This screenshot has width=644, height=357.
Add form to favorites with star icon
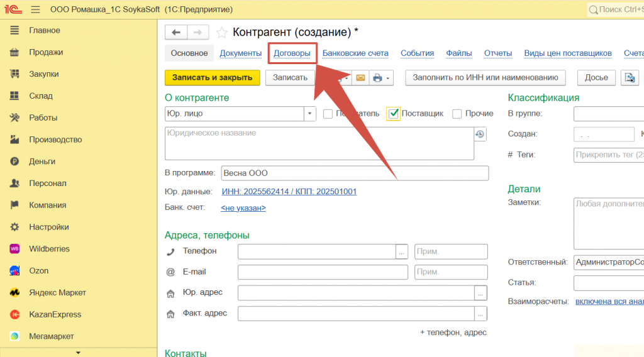pos(221,32)
